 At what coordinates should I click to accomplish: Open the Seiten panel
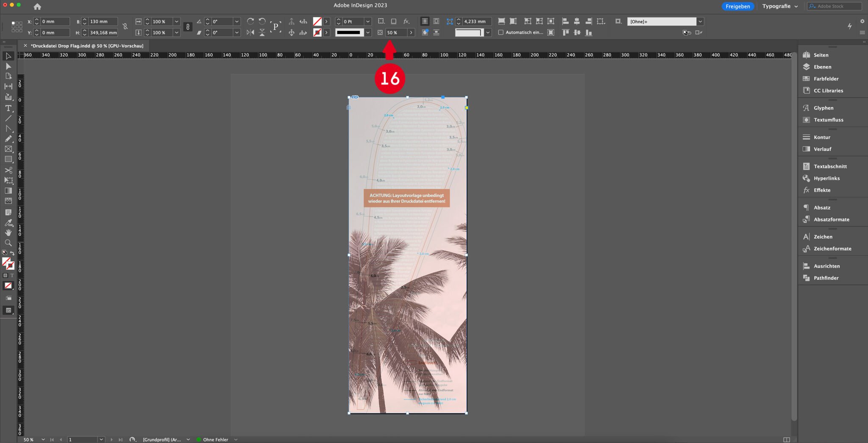click(820, 55)
